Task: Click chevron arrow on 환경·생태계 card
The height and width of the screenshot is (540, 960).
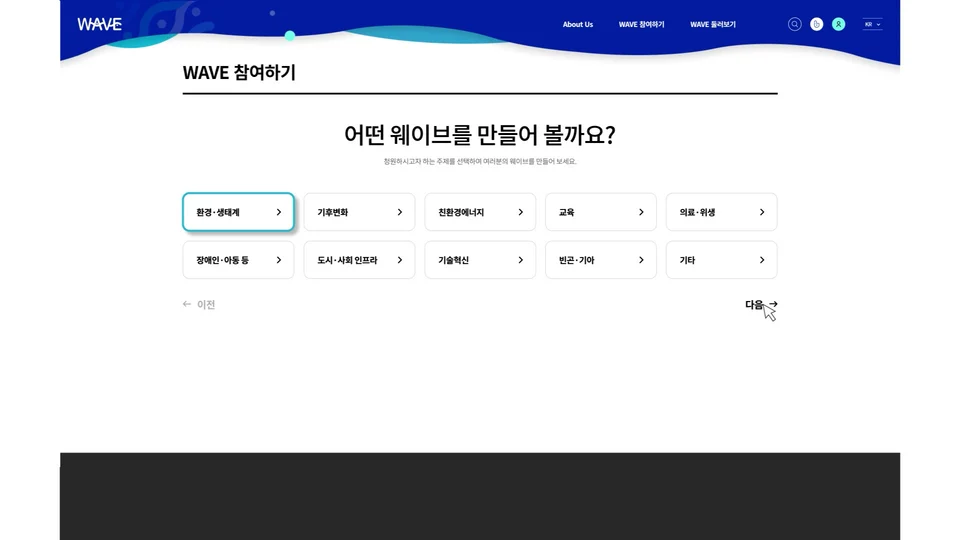Action: pyautogui.click(x=279, y=212)
